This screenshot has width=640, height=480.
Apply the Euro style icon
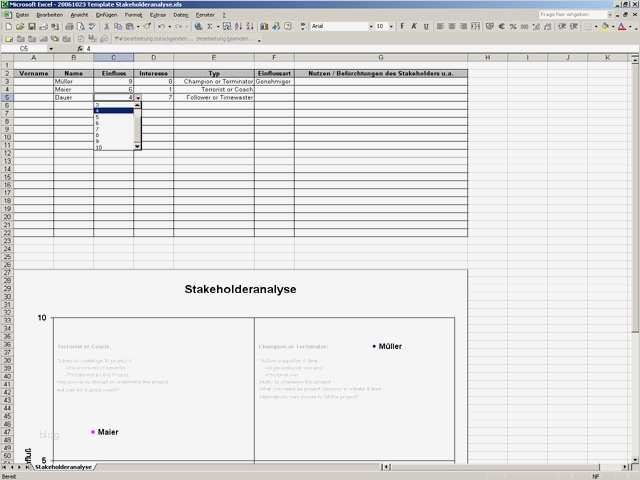(502, 27)
